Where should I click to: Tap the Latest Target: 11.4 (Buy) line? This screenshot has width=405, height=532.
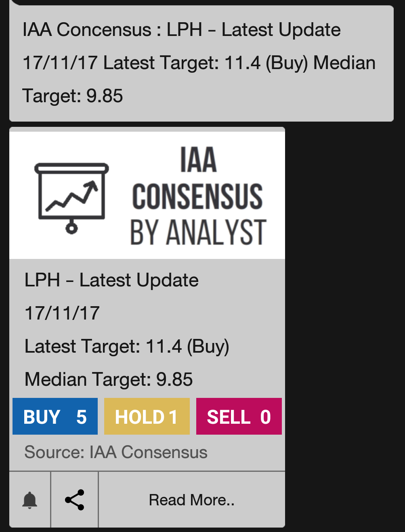click(x=127, y=347)
